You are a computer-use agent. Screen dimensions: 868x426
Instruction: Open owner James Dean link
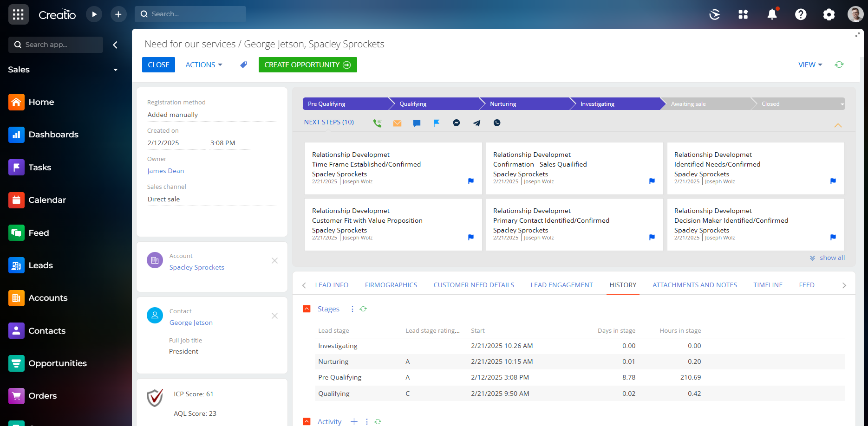(x=166, y=171)
